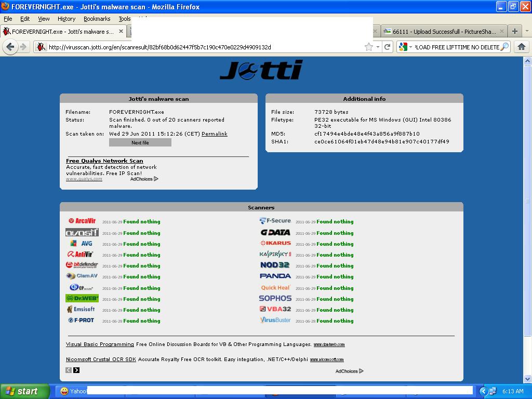Click the VBA32 scanner logo

click(x=275, y=309)
